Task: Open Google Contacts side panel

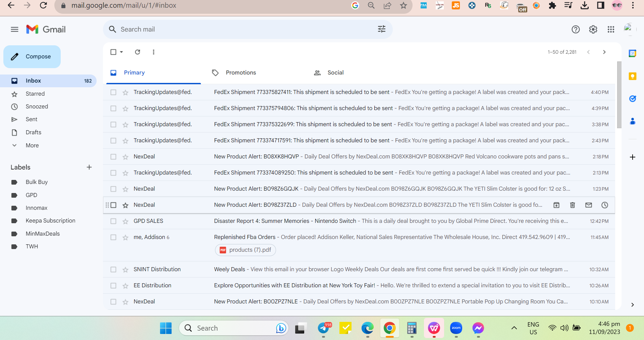Action: pos(633,121)
